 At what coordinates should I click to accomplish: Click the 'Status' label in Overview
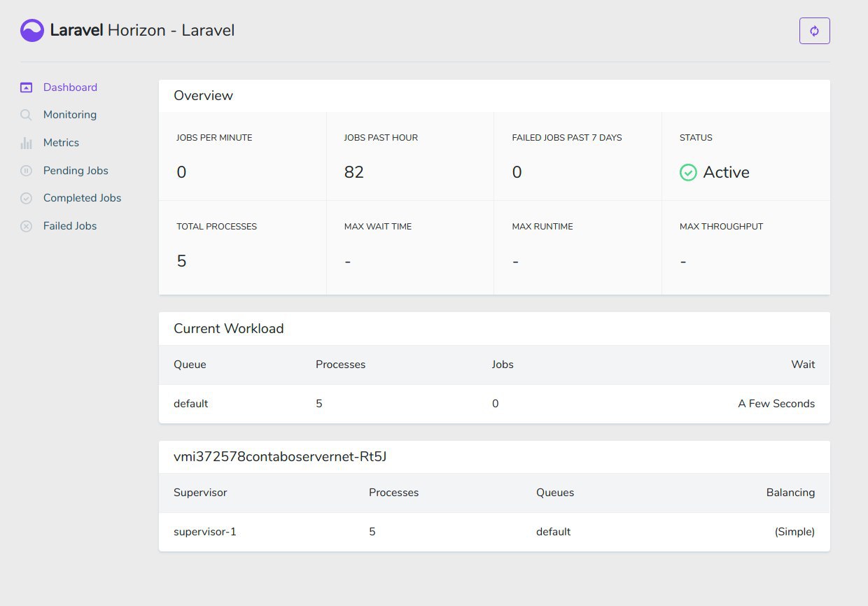(696, 138)
